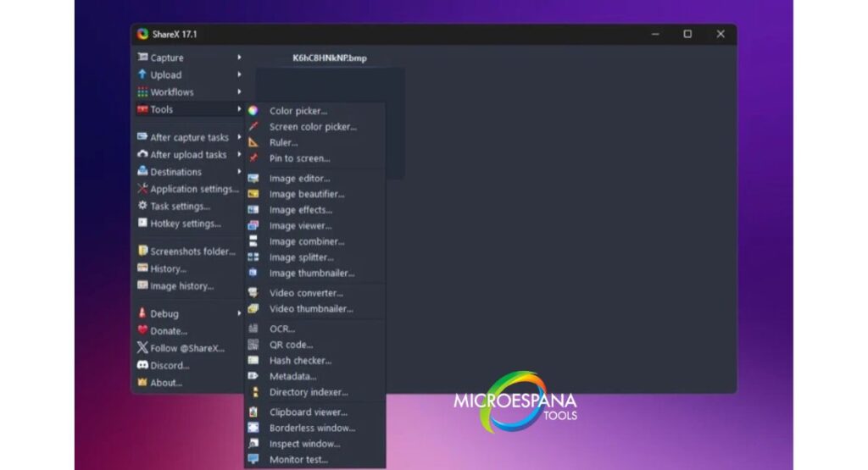Click the Image splitter icon
The height and width of the screenshot is (470, 868).
tap(253, 257)
